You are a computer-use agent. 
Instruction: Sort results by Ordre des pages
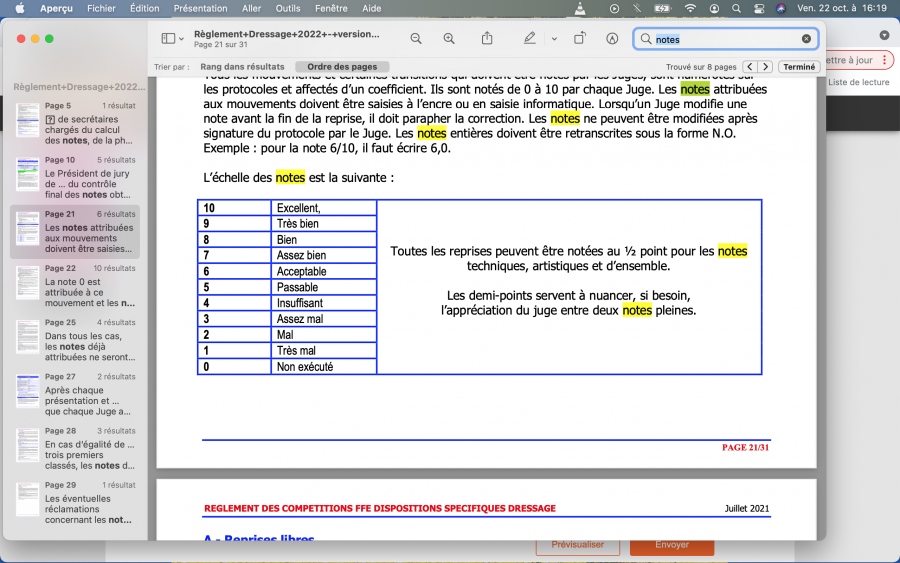click(334, 67)
